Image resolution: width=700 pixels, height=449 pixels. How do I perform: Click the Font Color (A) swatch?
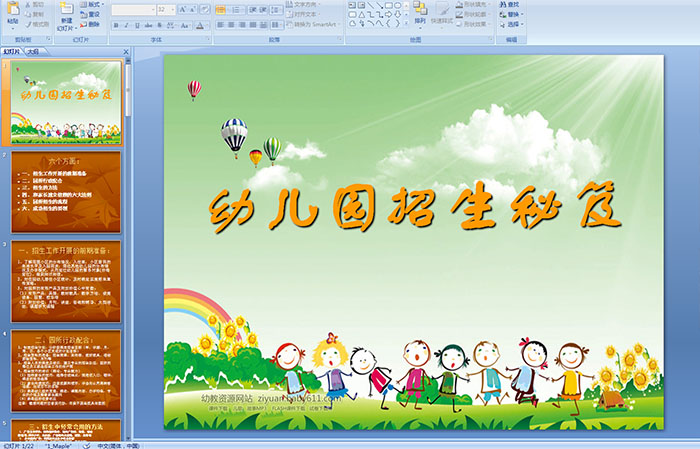[x=200, y=25]
